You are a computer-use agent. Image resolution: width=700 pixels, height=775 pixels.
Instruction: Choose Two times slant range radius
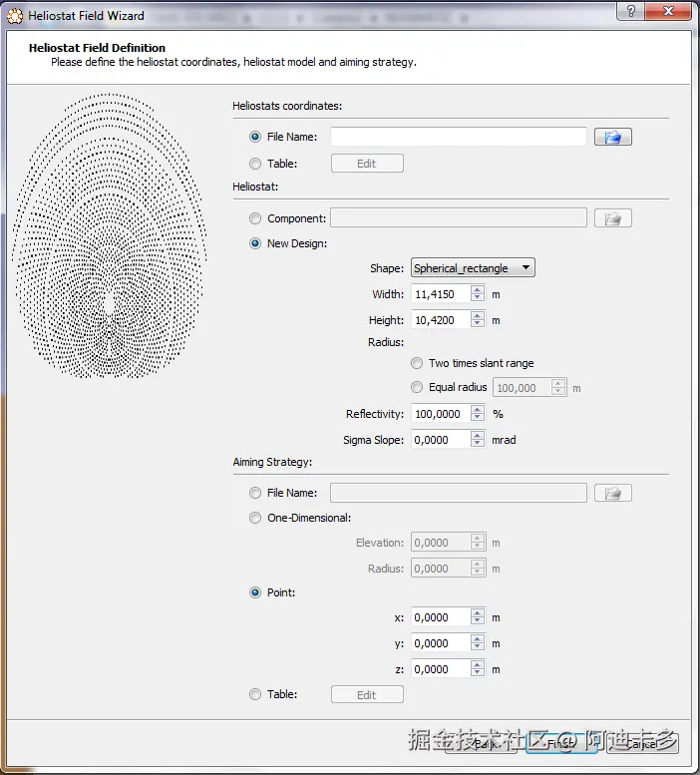tap(417, 363)
